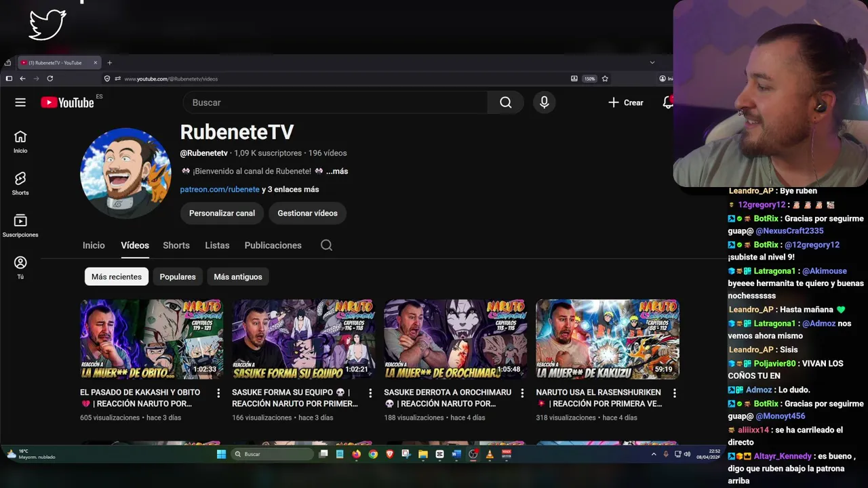Open the LA MUER** DE OROCHIMARU thumbnail
The image size is (868, 488).
[x=455, y=339]
